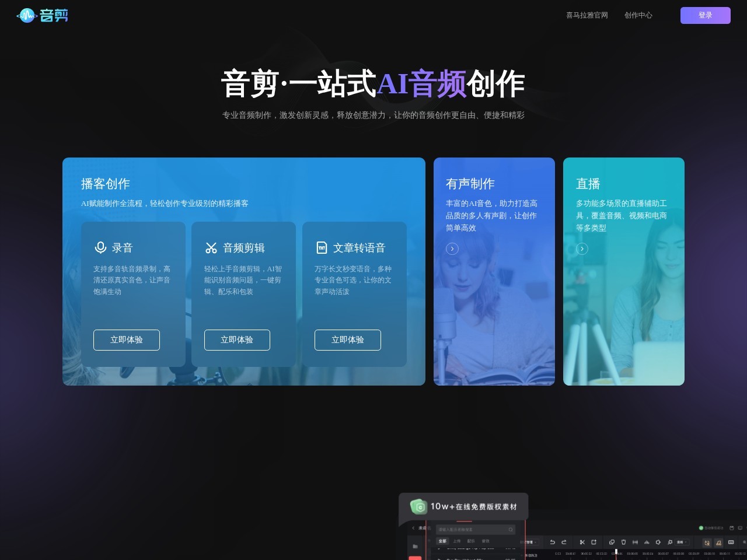Screen dimensions: 747x560
Task: Click the undo icon in the editor toolbar
Action: coord(552,542)
